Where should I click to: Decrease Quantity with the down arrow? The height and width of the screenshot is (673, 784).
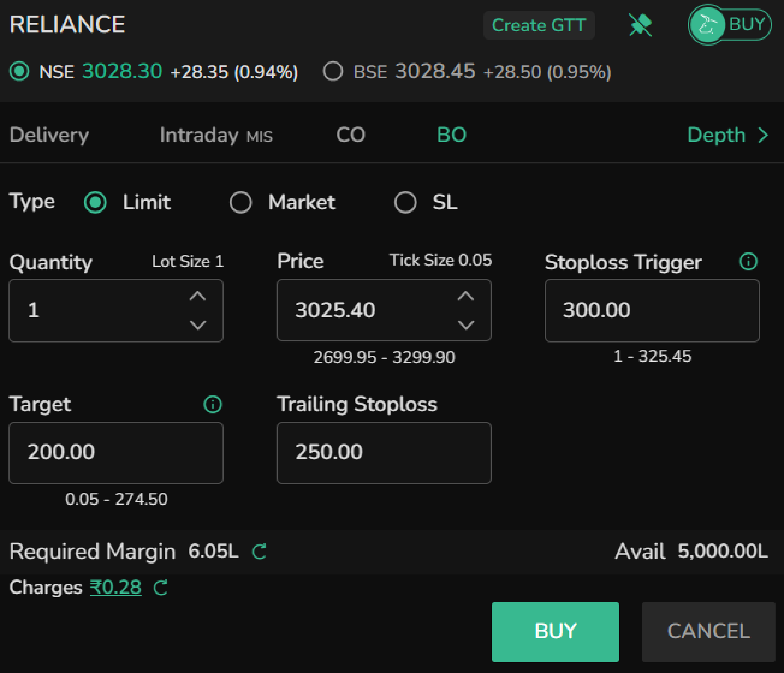[x=198, y=325]
